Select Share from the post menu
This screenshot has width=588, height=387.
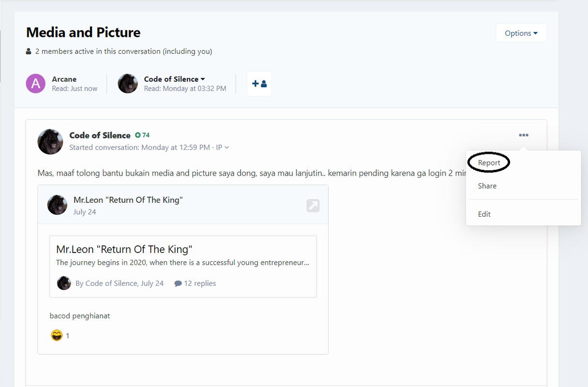coord(487,186)
